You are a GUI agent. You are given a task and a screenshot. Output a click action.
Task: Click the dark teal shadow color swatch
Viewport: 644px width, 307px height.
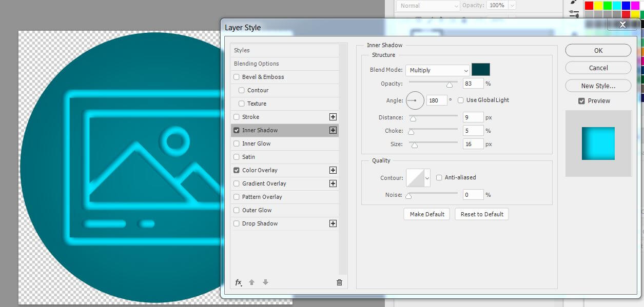coord(481,70)
